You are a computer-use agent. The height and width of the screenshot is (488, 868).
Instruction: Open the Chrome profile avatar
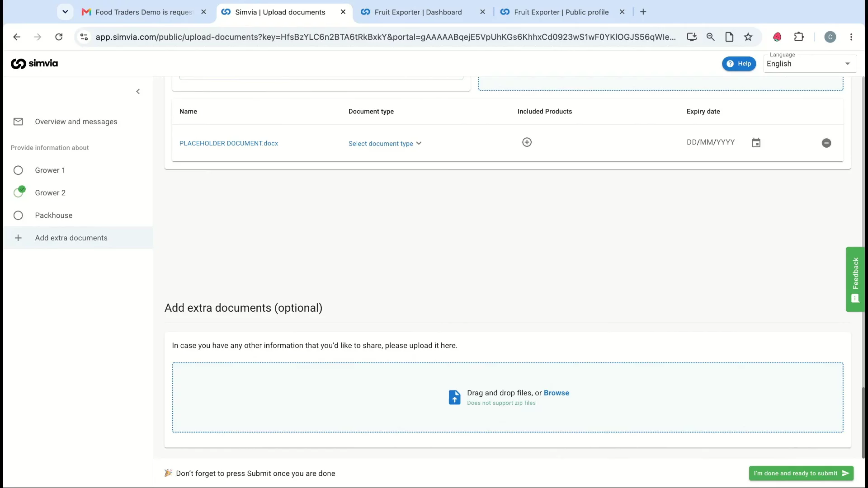[830, 37]
